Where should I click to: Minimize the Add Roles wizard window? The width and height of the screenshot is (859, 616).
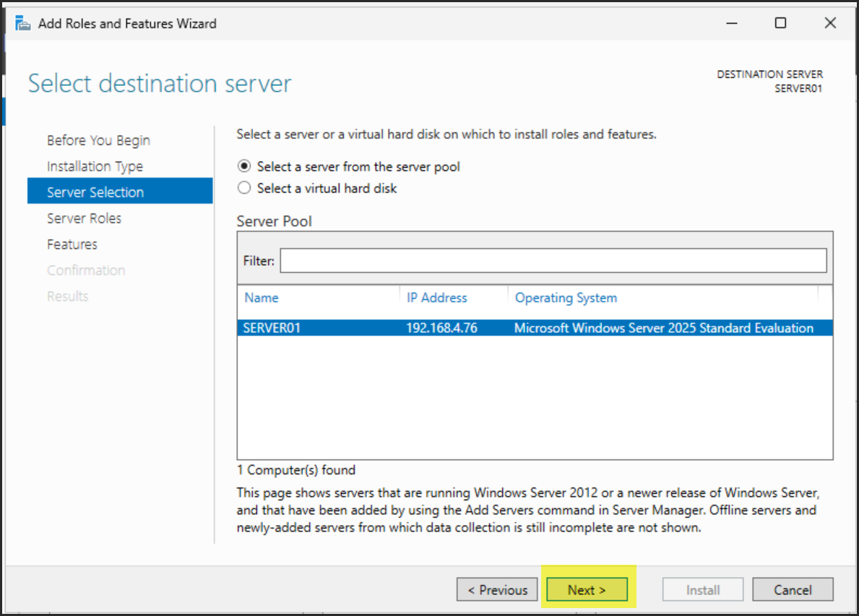click(732, 23)
